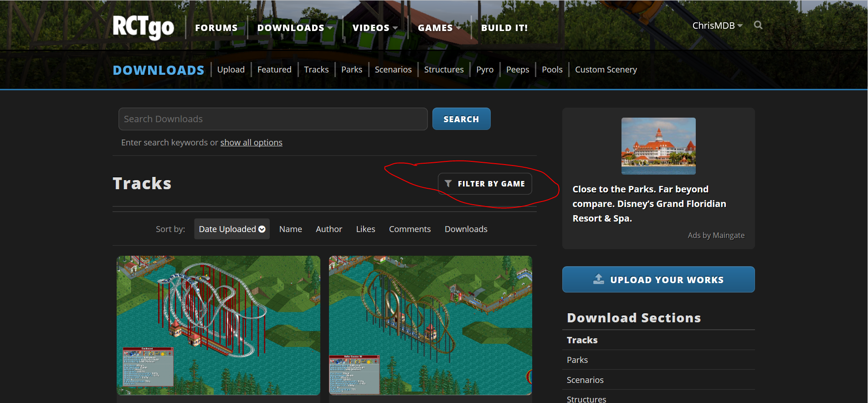
Task: Click the filter funnel icon
Action: click(448, 184)
